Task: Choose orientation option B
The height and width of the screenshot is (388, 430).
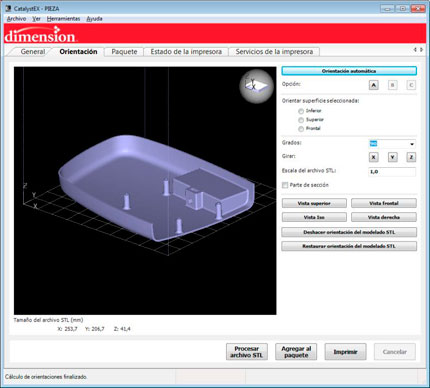Action: coord(393,85)
